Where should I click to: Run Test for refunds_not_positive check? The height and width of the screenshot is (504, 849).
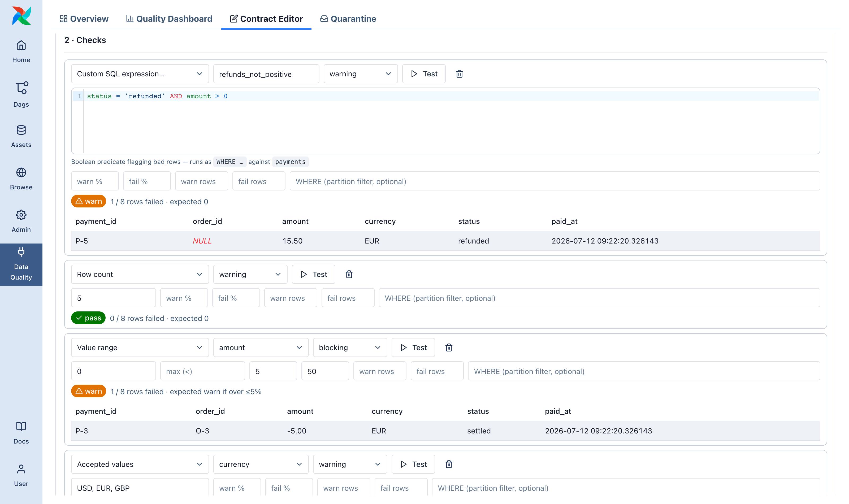pos(424,74)
